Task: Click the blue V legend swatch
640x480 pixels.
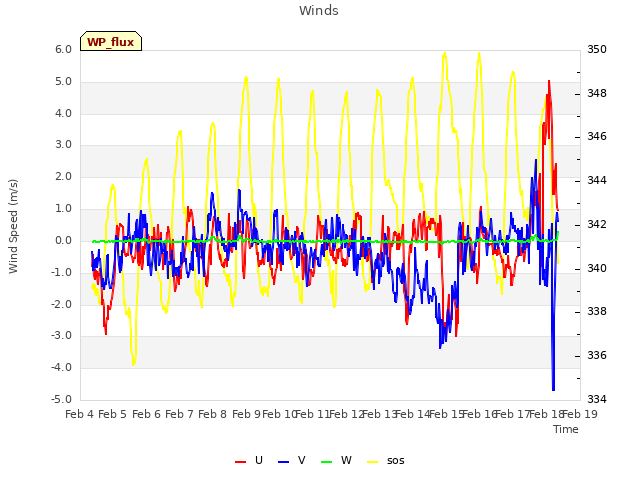Action: click(x=283, y=462)
